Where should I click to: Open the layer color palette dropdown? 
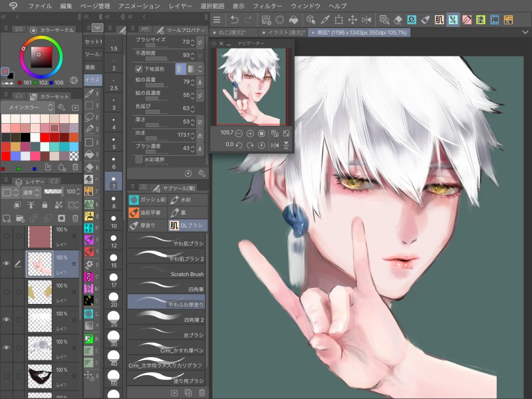[x=11, y=192]
